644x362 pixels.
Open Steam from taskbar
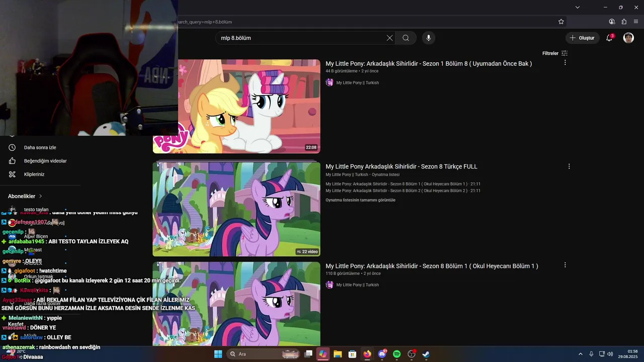pos(426,354)
